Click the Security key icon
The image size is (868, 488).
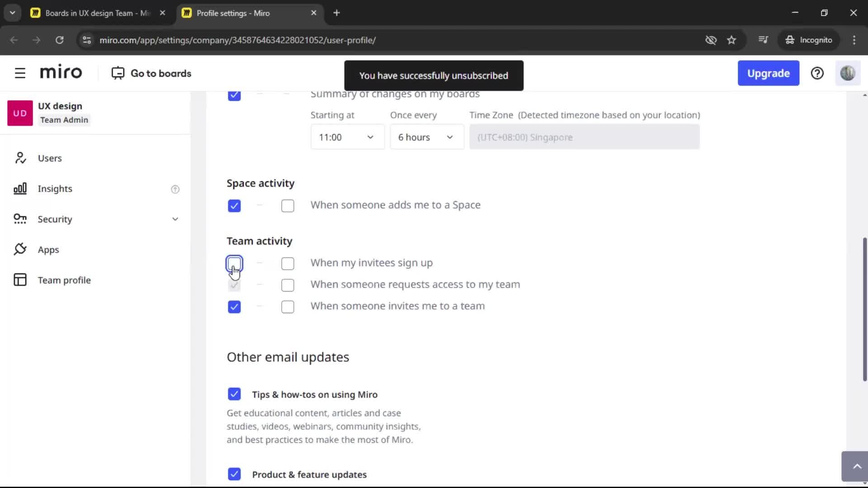(20, 219)
